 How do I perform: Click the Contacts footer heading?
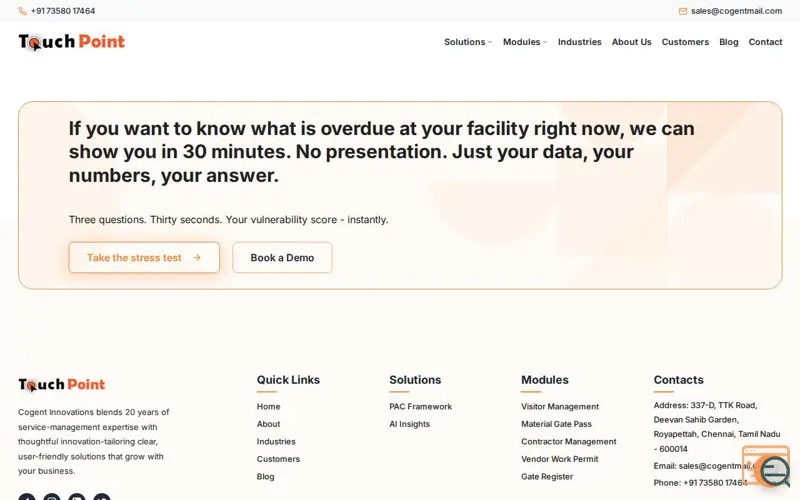tap(678, 380)
